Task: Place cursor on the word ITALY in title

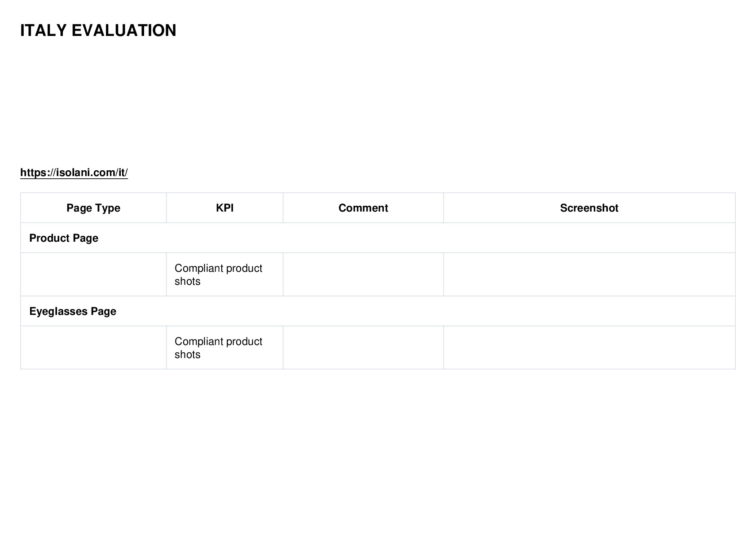Action: [44, 31]
